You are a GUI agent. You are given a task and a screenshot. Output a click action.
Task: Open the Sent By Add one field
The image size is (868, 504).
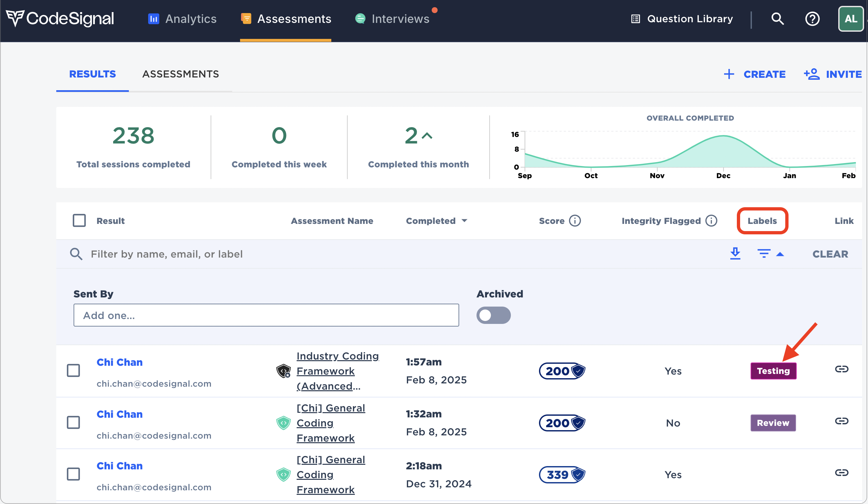(266, 315)
